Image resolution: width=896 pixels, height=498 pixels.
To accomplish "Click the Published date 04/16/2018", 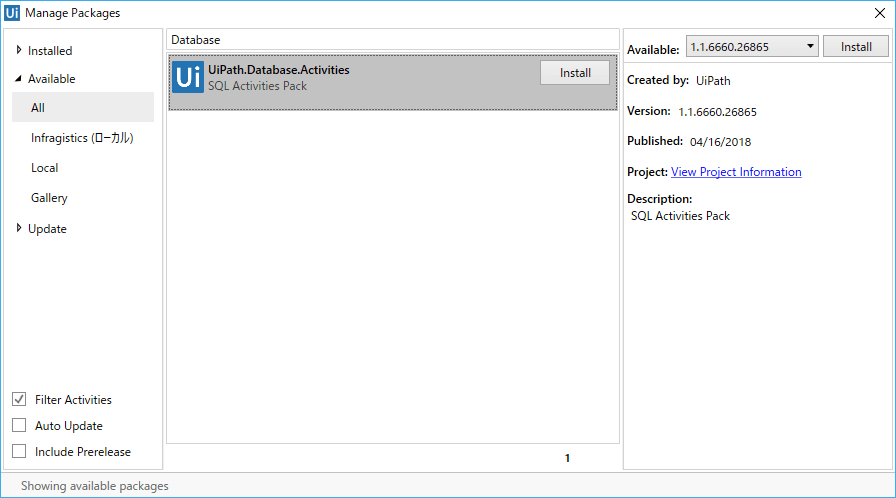I will click(x=721, y=142).
